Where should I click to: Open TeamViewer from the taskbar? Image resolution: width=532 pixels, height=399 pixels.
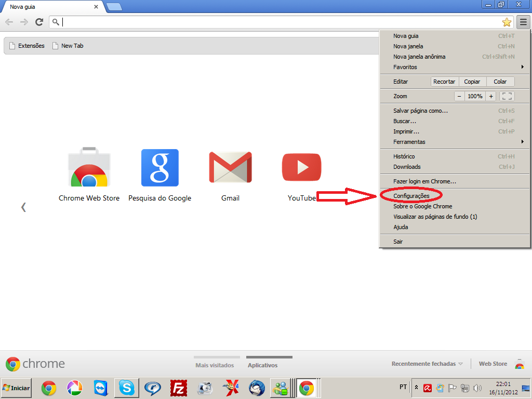pos(101,388)
